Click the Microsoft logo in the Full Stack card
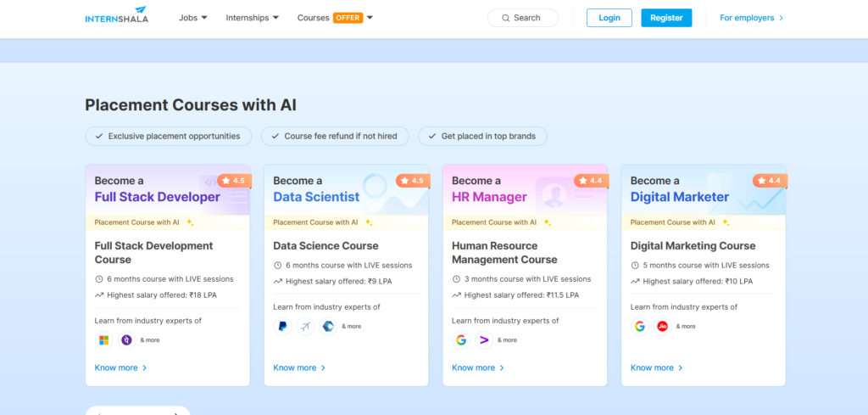 click(104, 340)
